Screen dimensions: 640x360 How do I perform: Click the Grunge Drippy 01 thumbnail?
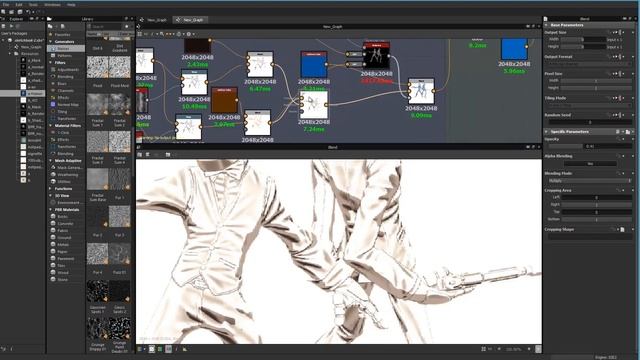click(x=98, y=329)
